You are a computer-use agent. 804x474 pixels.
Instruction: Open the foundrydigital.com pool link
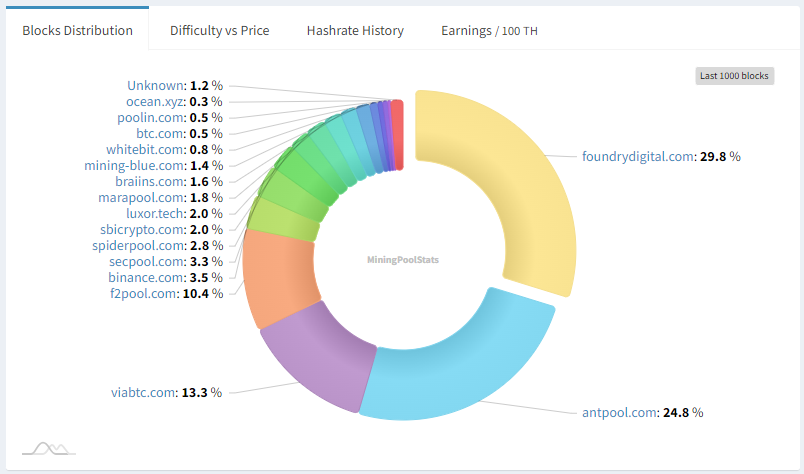pos(637,156)
